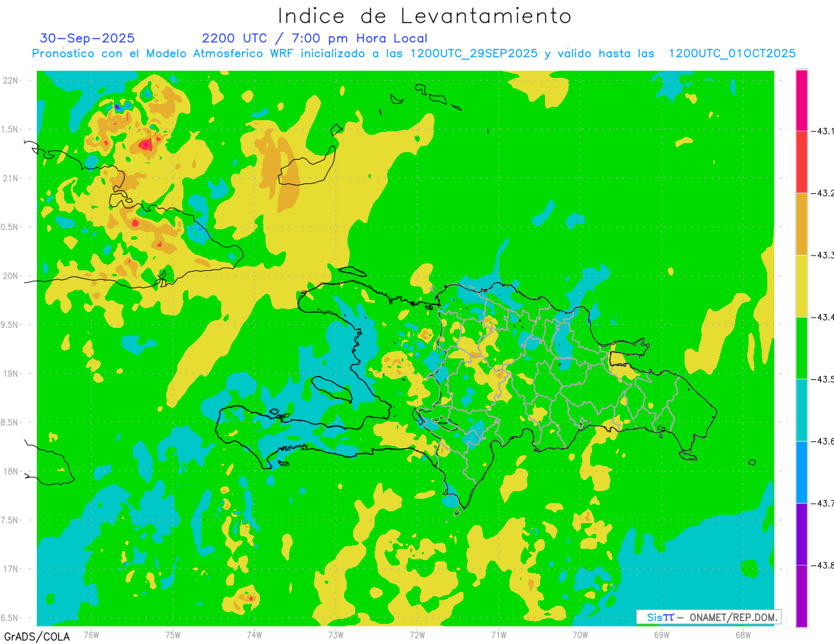Click the 22N latitude axis label
The image size is (834, 644).
[10, 81]
